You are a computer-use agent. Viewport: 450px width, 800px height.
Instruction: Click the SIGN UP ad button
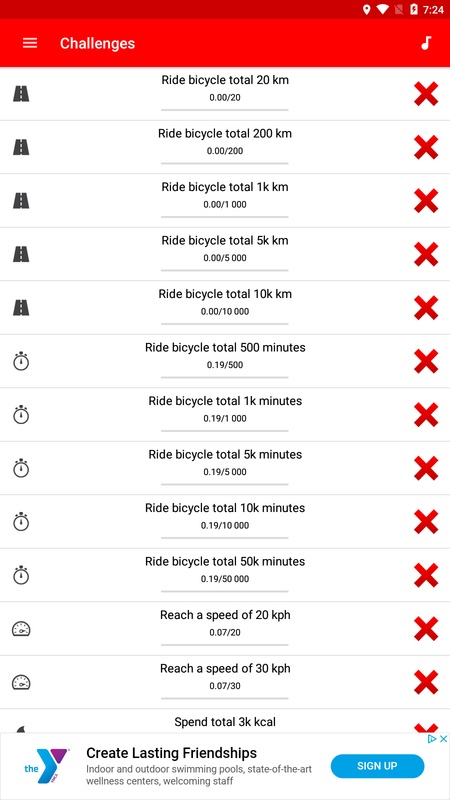tap(377, 766)
